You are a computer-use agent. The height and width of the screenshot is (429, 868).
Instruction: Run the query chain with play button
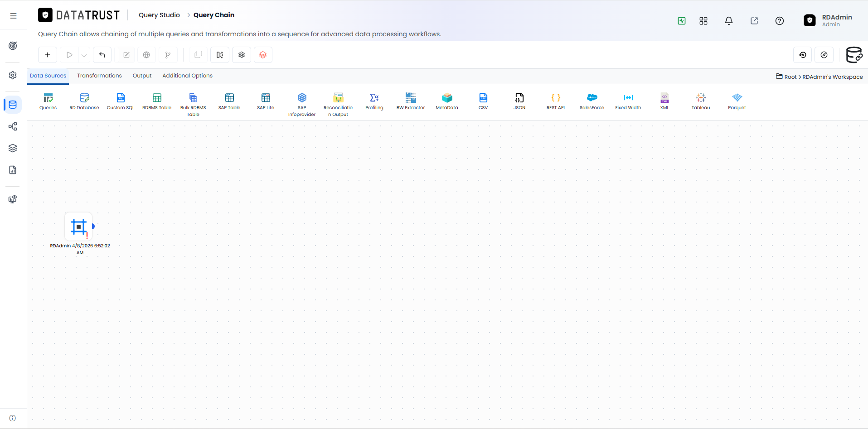coord(69,55)
